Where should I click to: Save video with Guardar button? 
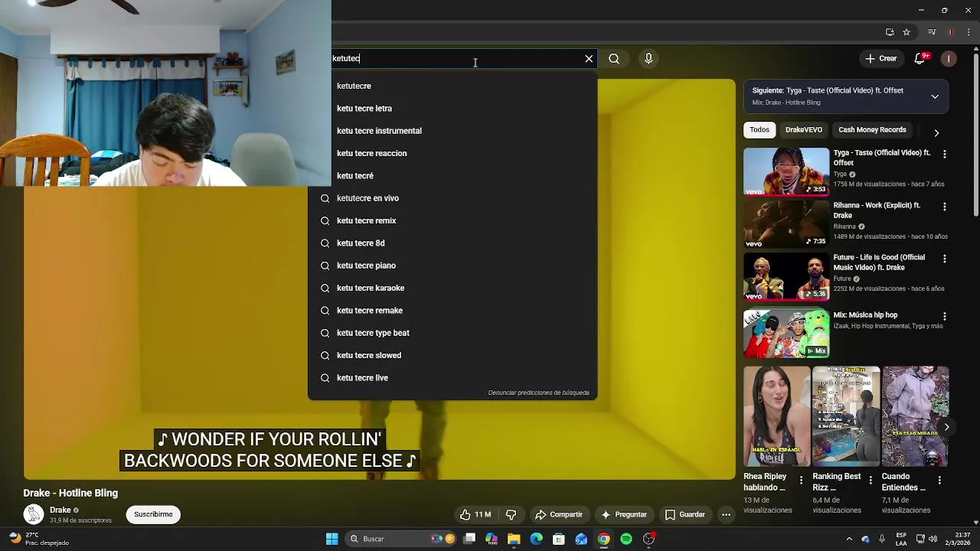click(x=685, y=515)
